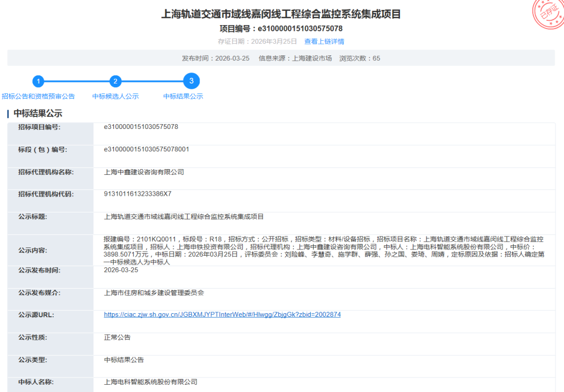
Task: Click 招标代理机构名称 value 上海中鑫建设咨询有限公司
Action: (x=144, y=172)
